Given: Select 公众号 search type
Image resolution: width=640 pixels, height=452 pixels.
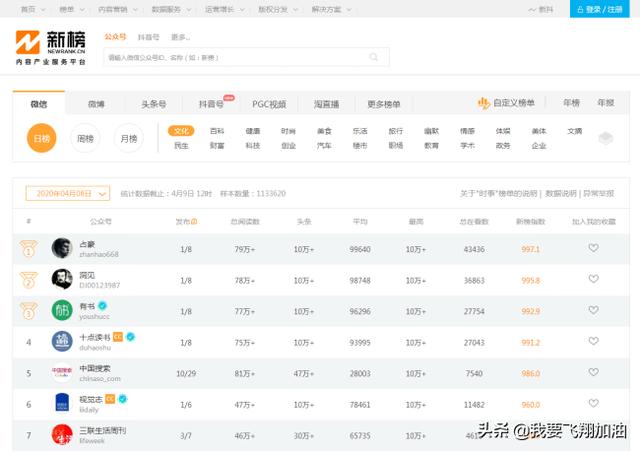Looking at the screenshot, I should pos(115,37).
